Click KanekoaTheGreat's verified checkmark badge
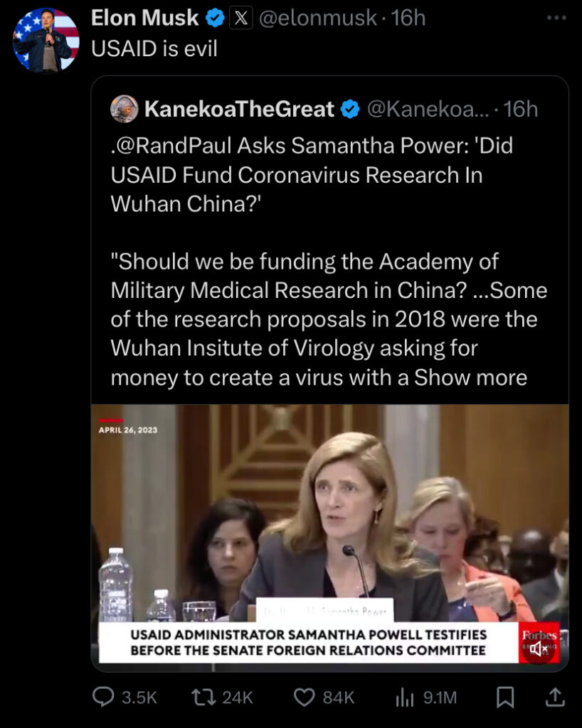Image resolution: width=582 pixels, height=728 pixels. point(350,109)
